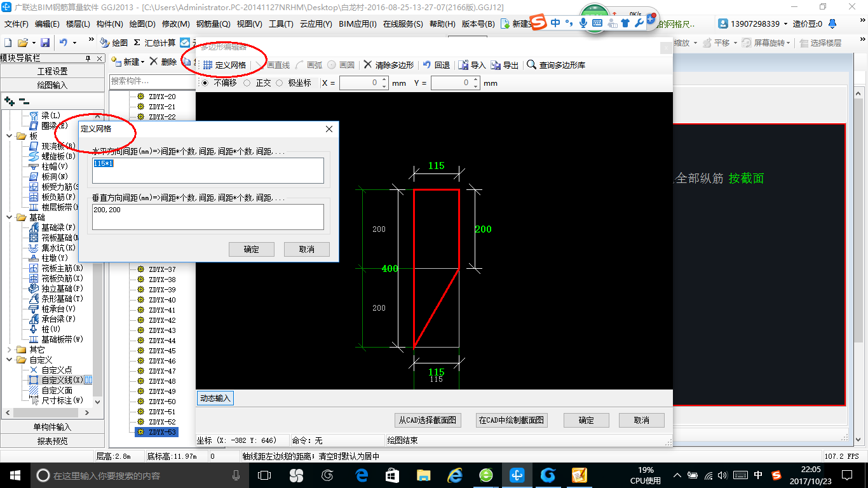Open the 绘图 drawing tool

[x=114, y=43]
